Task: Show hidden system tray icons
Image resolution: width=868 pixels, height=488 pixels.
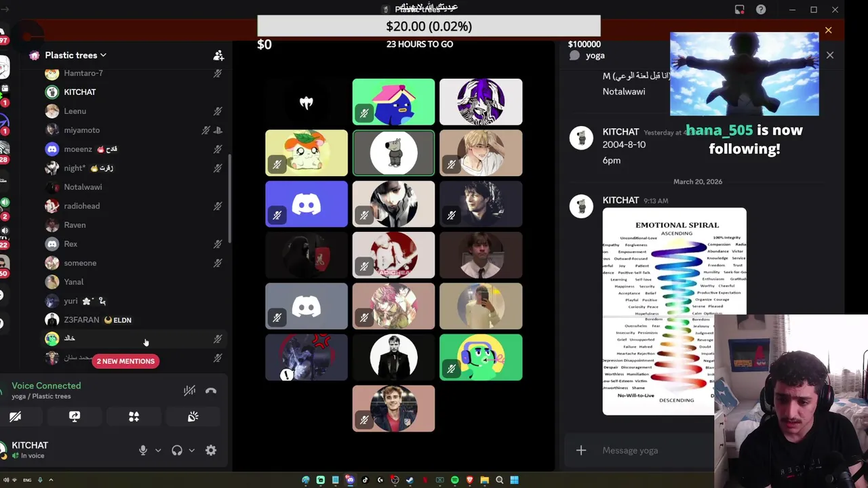Action: tap(51, 480)
